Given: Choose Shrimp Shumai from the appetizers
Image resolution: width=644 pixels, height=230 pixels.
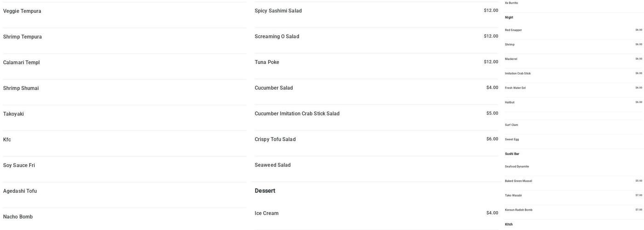Looking at the screenshot, I should (21, 88).
